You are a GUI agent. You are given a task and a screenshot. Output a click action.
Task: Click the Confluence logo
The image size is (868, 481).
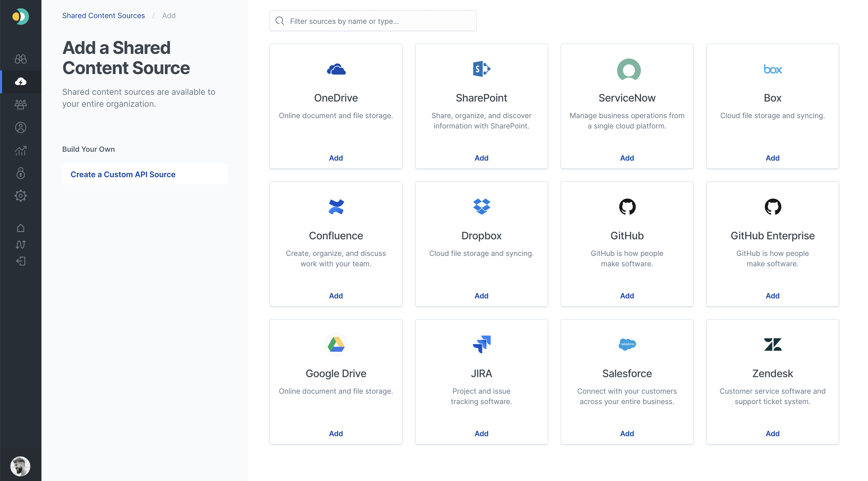tap(336, 207)
